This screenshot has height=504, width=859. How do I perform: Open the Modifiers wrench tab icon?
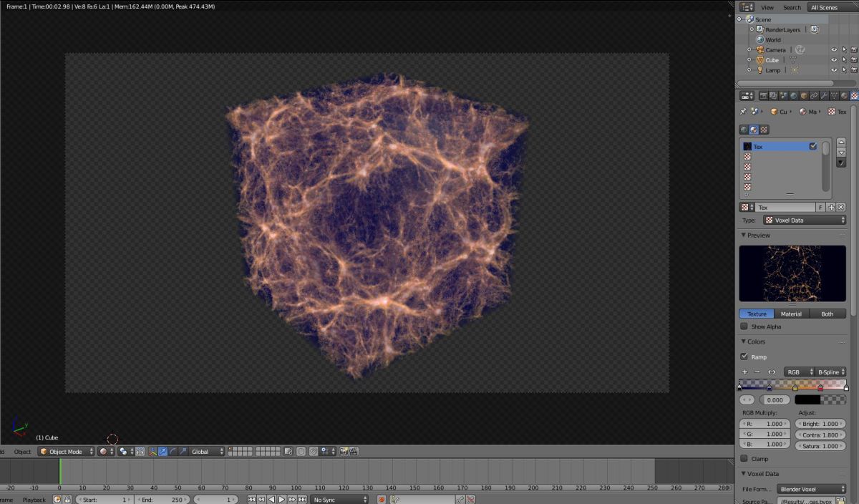point(824,95)
